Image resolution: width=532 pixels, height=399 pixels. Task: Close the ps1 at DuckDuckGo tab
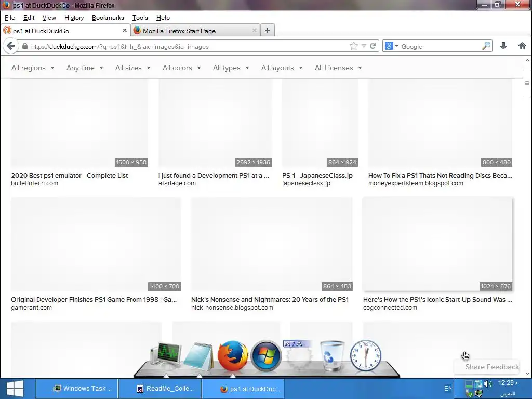(x=125, y=30)
